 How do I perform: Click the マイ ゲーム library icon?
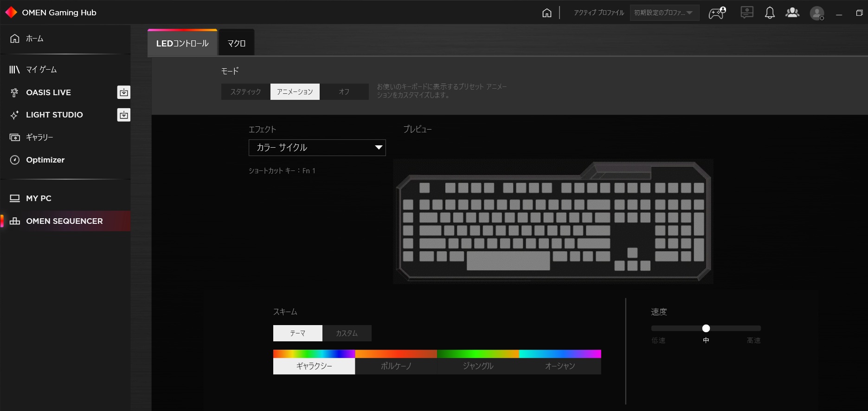tap(14, 70)
